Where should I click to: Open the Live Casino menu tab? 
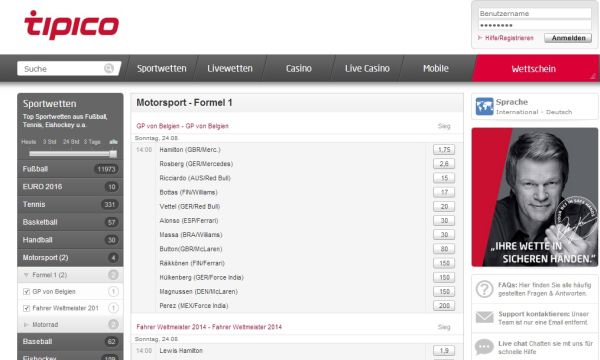(367, 68)
